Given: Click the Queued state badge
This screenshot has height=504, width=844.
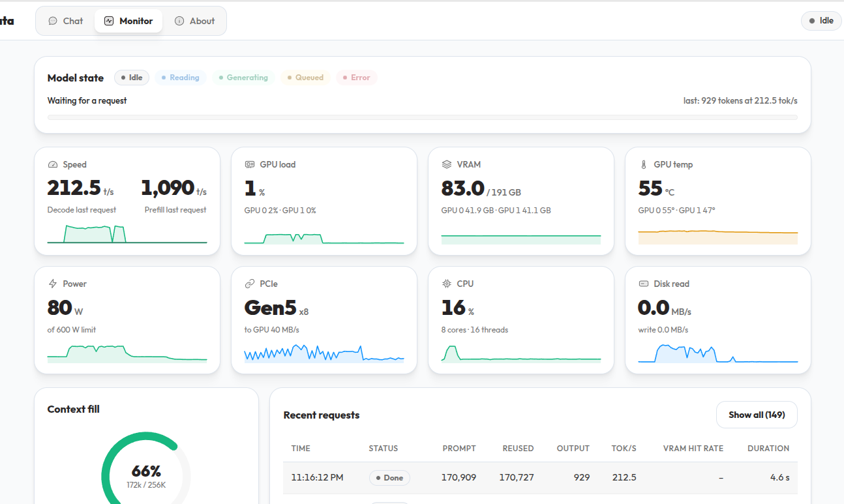Looking at the screenshot, I should point(305,78).
